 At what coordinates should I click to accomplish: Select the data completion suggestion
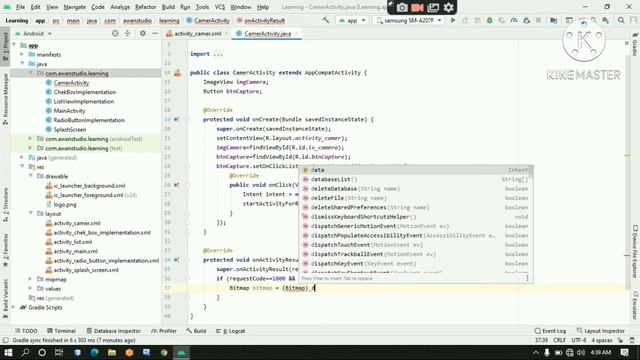click(x=416, y=170)
